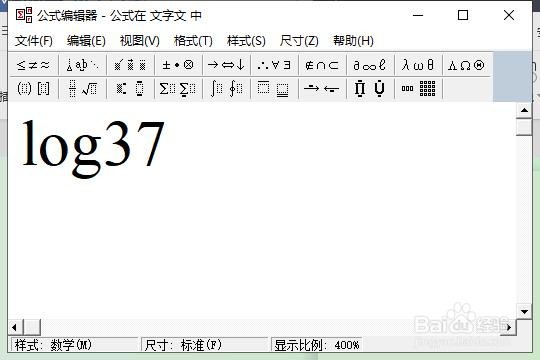Image resolution: width=540 pixels, height=360 pixels.
Task: Click the 尺寸: 标准(F) status entry
Action: click(205, 345)
